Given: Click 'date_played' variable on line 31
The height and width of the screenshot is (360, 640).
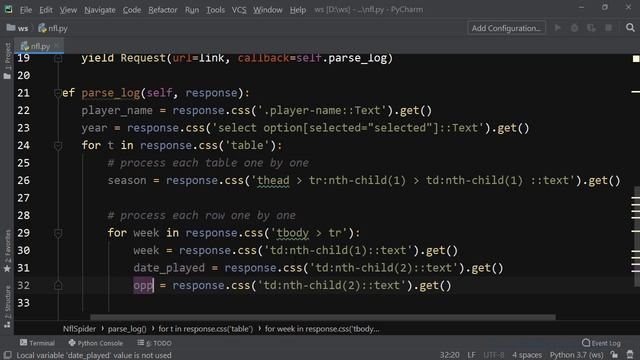Looking at the screenshot, I should [169, 268].
